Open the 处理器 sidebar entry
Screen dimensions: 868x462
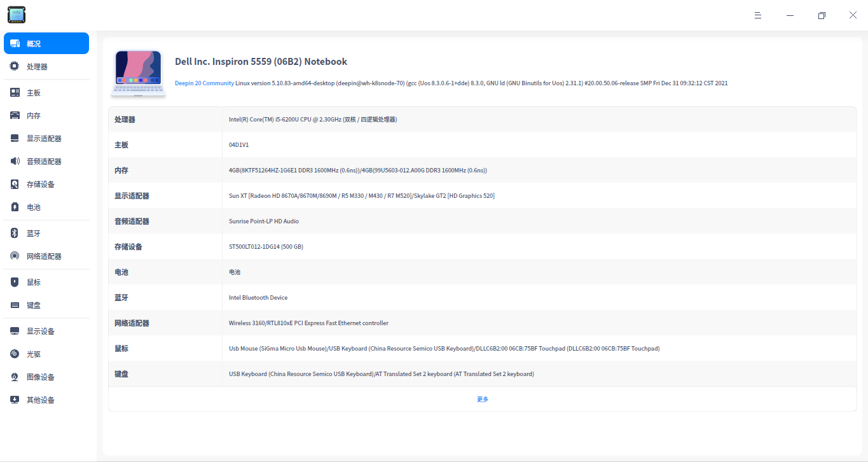[46, 66]
